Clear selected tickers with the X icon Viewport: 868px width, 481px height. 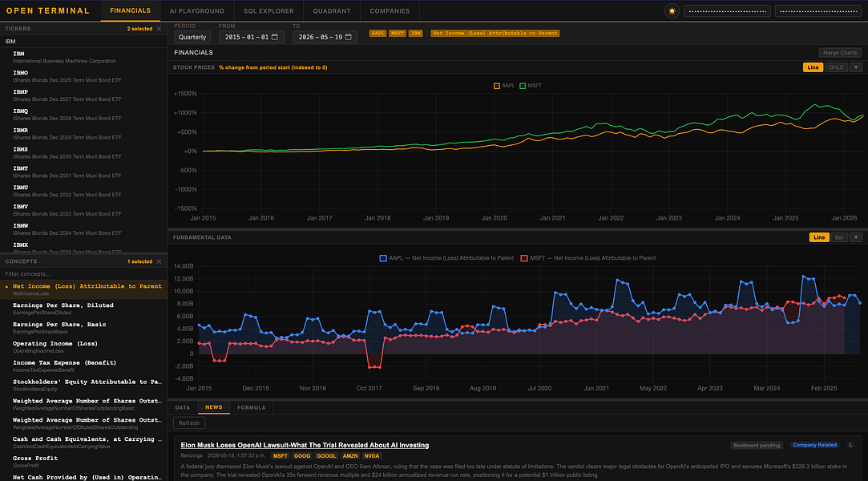pyautogui.click(x=159, y=29)
